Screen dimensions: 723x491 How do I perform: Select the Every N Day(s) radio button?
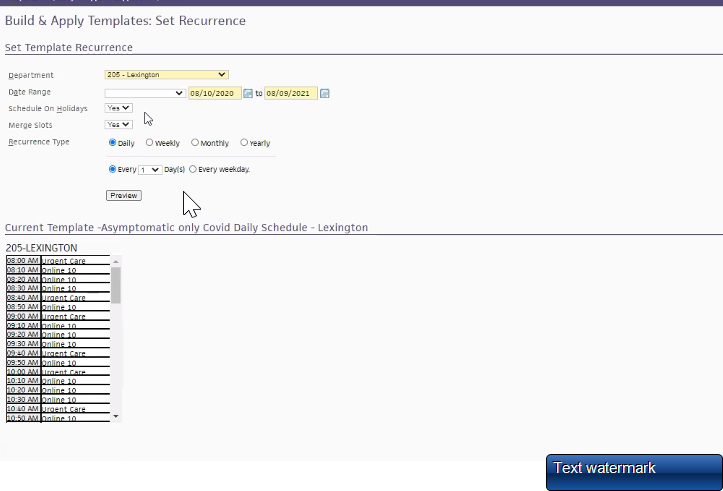tap(112, 169)
